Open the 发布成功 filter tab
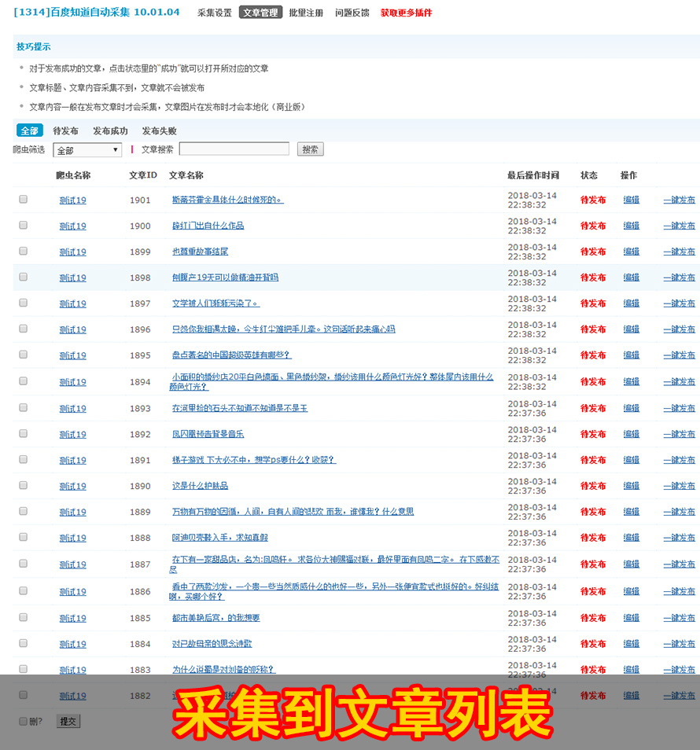Image resolution: width=700 pixels, height=750 pixels. point(112,131)
